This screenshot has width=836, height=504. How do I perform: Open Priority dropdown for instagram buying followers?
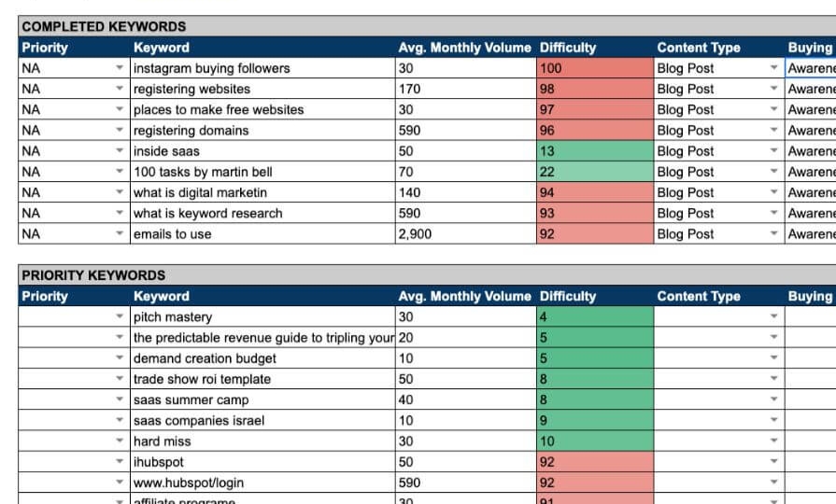120,68
